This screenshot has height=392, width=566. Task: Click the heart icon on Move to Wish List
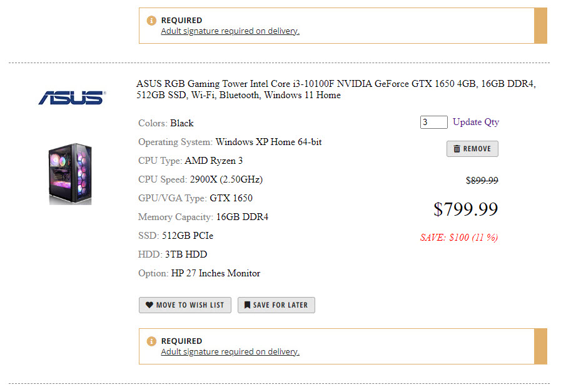click(149, 304)
